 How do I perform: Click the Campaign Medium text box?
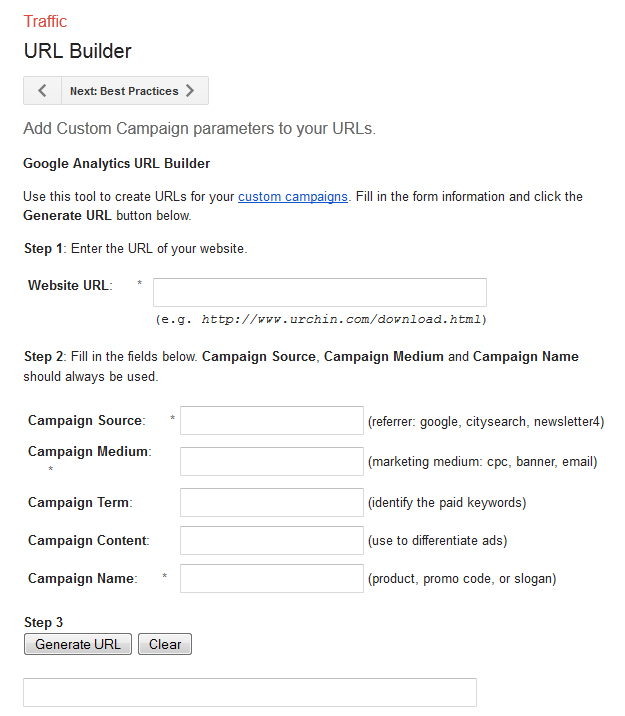point(272,461)
